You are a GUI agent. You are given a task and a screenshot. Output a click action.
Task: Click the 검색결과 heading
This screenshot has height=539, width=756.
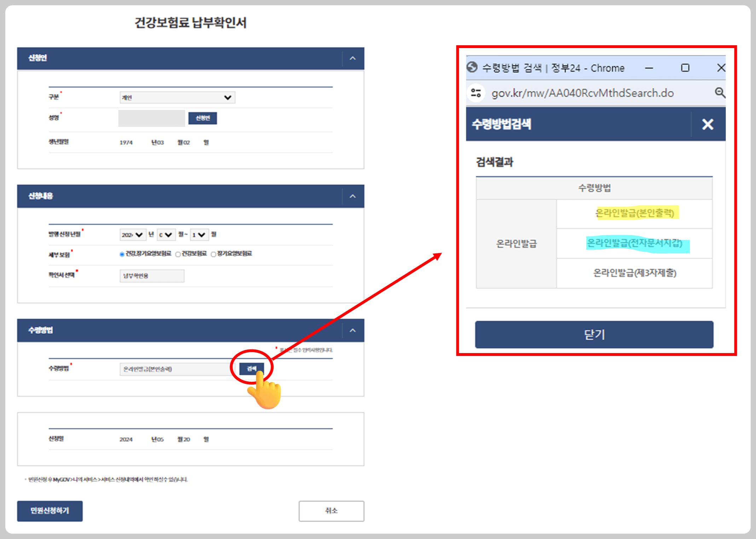495,162
